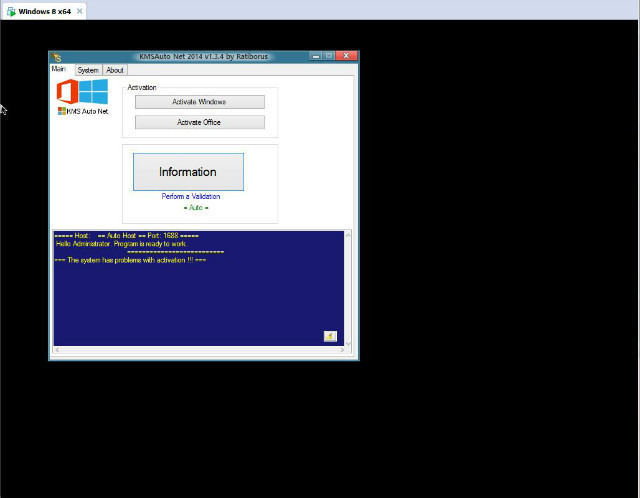Select the Windows 8 x64 VM tab
This screenshot has height=498, width=640.
[44, 11]
